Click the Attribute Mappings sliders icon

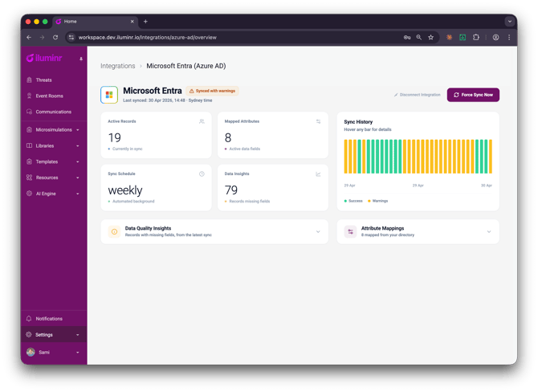pos(350,232)
